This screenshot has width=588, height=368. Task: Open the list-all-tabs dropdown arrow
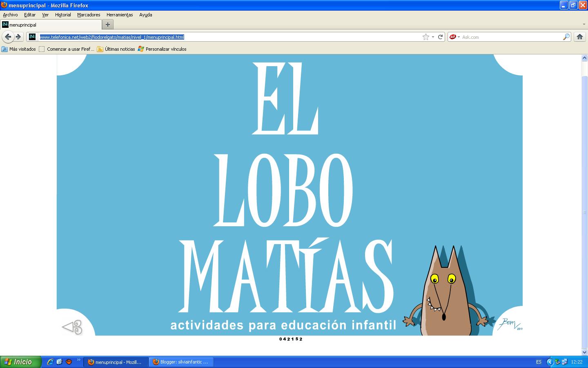coord(584,25)
